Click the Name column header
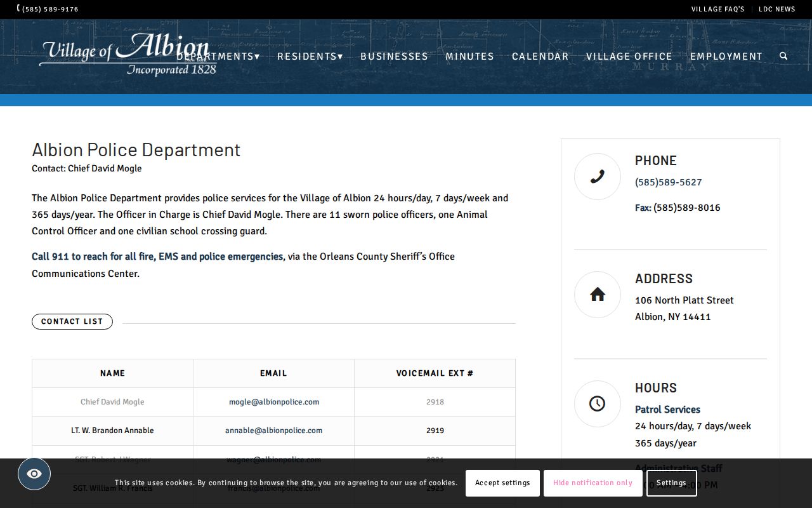Viewport: 812px width, 508px height. click(113, 373)
